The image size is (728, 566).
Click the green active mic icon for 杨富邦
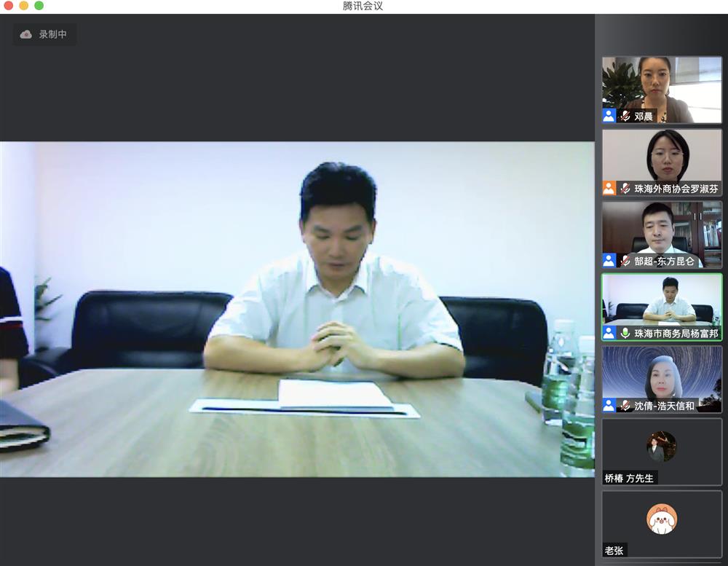[x=625, y=333]
